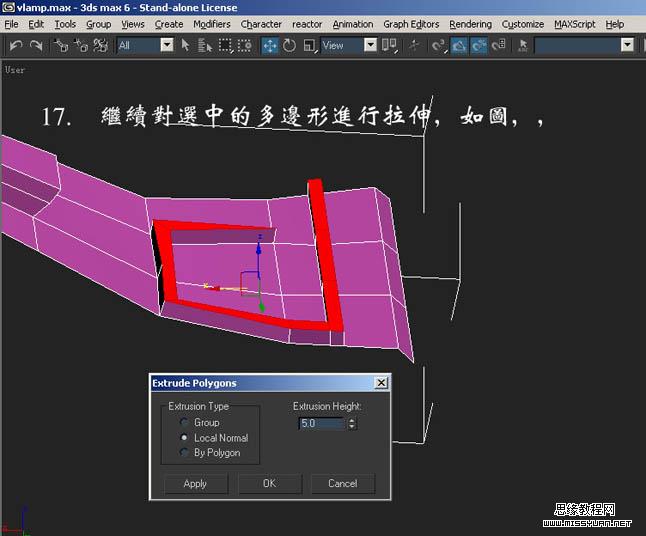Open the reactor menu

(x=307, y=24)
